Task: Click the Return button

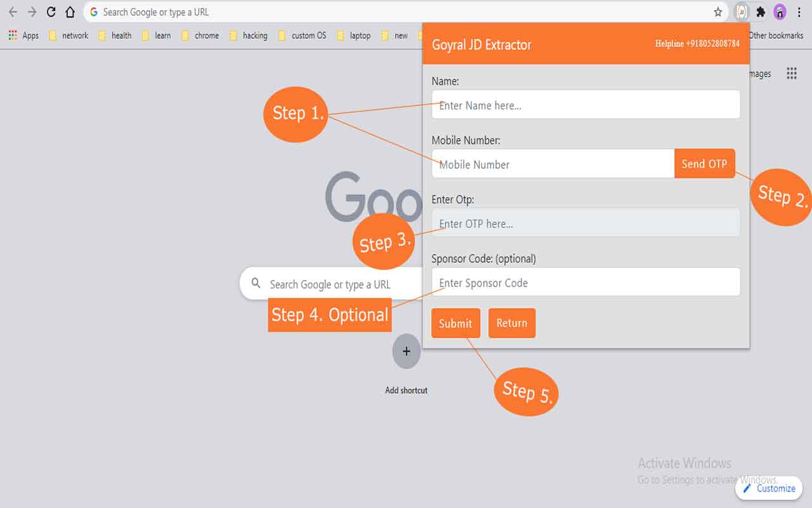Action: coord(512,323)
